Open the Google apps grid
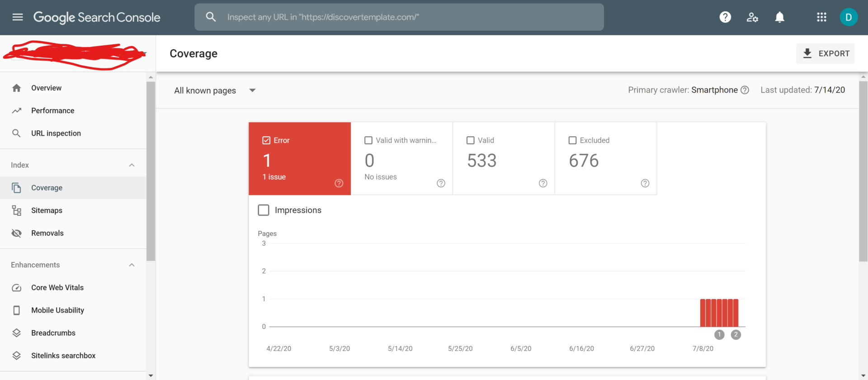 (821, 17)
